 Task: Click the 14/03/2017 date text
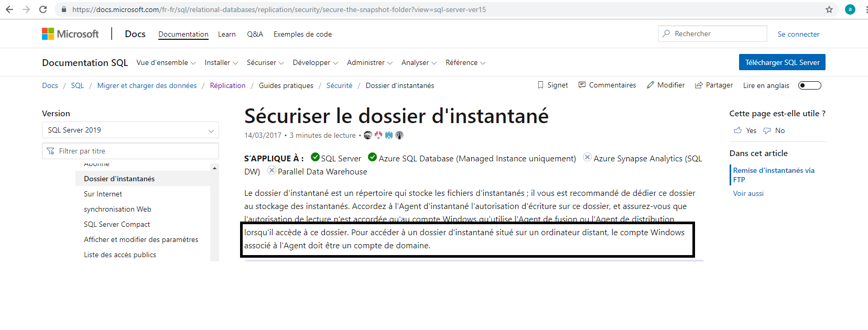tap(263, 135)
